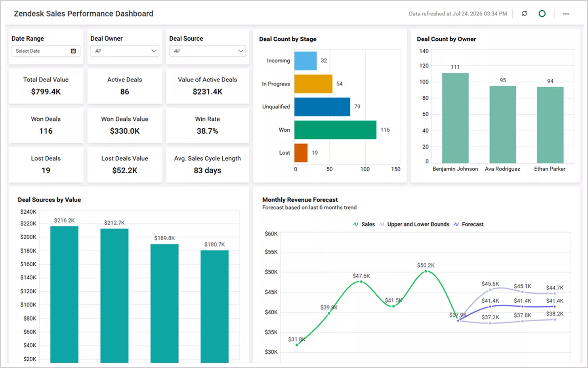Select the Unqualified stage bar
The height and width of the screenshot is (368, 588).
coord(322,107)
